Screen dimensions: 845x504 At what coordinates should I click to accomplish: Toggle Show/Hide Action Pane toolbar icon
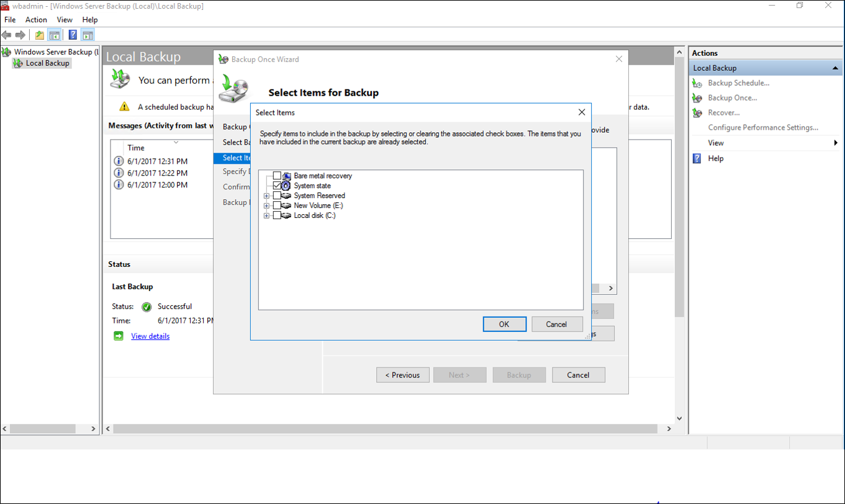pos(88,35)
